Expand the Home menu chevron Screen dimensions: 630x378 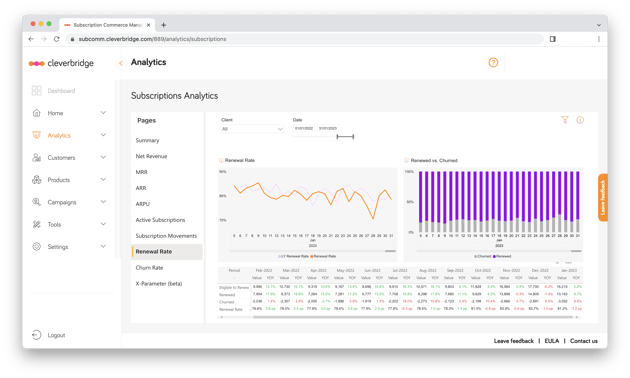point(103,112)
